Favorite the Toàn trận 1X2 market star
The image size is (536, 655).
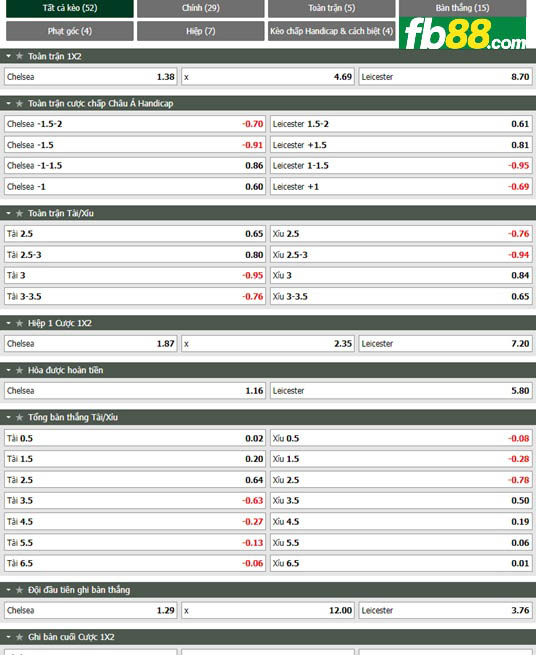click(19, 56)
